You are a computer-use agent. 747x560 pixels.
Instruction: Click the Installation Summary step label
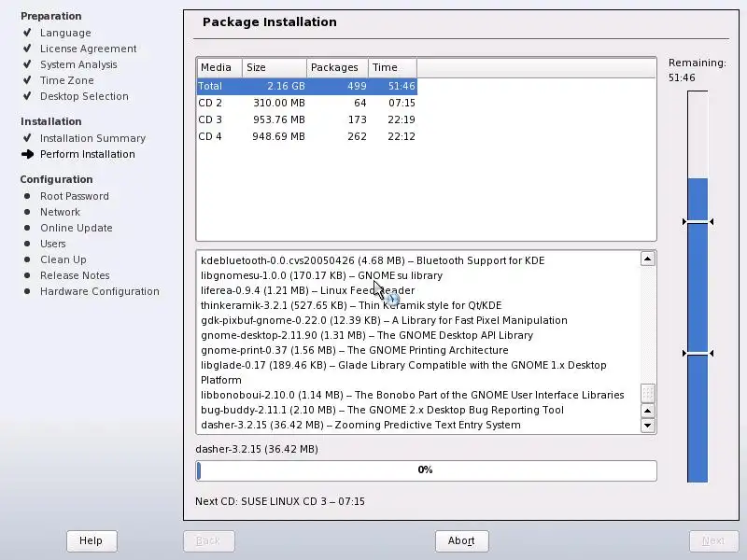pos(92,138)
